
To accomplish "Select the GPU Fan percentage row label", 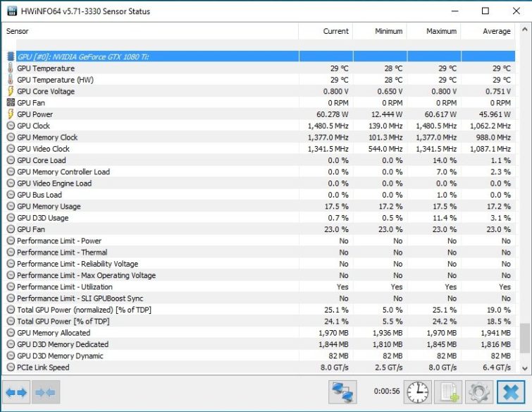I will click(x=31, y=229).
